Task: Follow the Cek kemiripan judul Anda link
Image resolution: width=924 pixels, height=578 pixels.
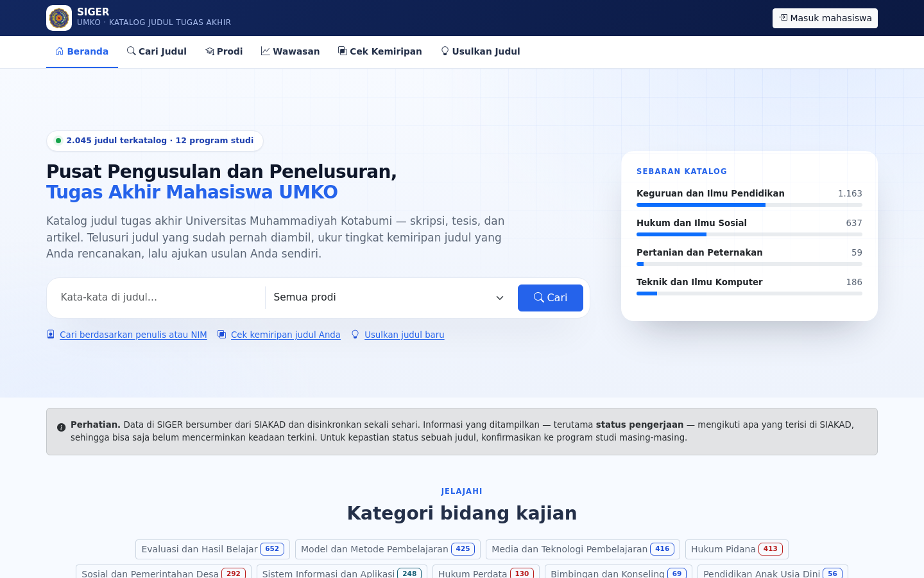Action: click(286, 335)
